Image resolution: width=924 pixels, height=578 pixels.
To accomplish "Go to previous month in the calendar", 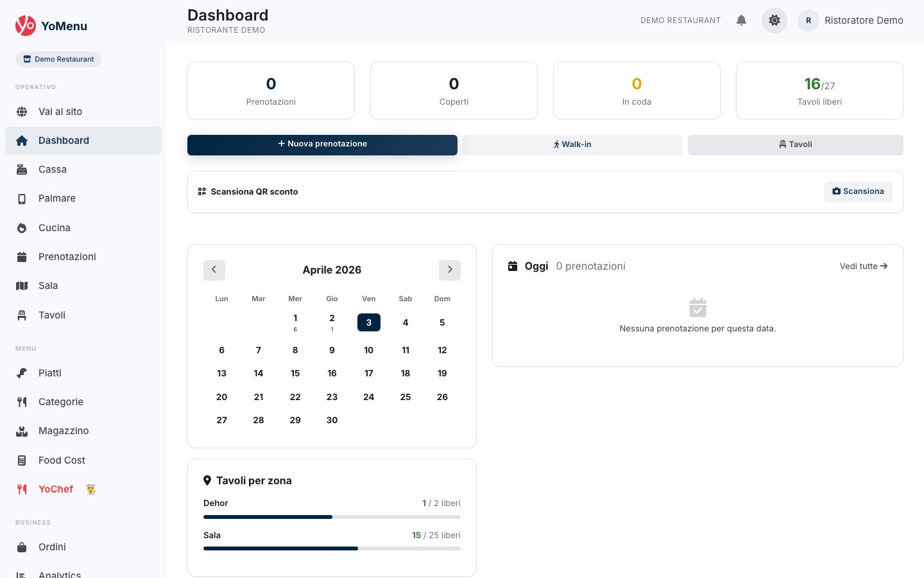I will tap(214, 270).
